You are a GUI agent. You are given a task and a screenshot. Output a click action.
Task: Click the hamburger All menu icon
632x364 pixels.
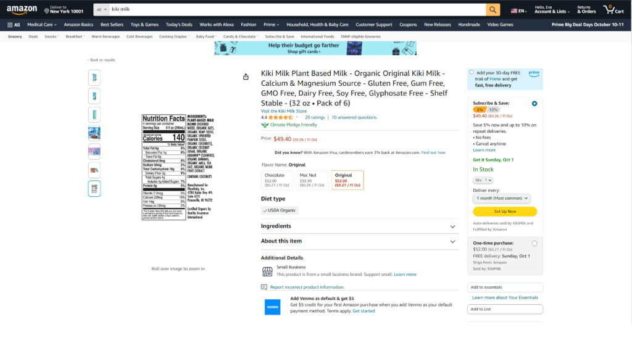click(14, 25)
